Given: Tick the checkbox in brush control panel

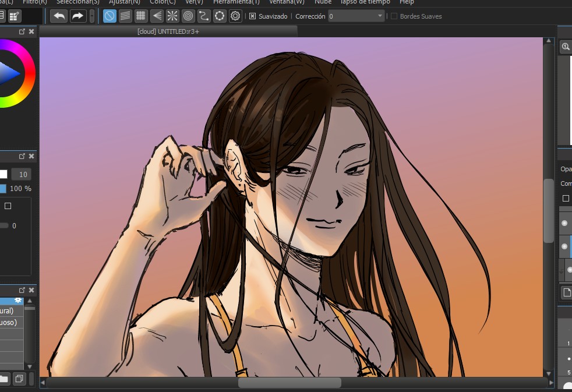Looking at the screenshot, I should (8, 206).
